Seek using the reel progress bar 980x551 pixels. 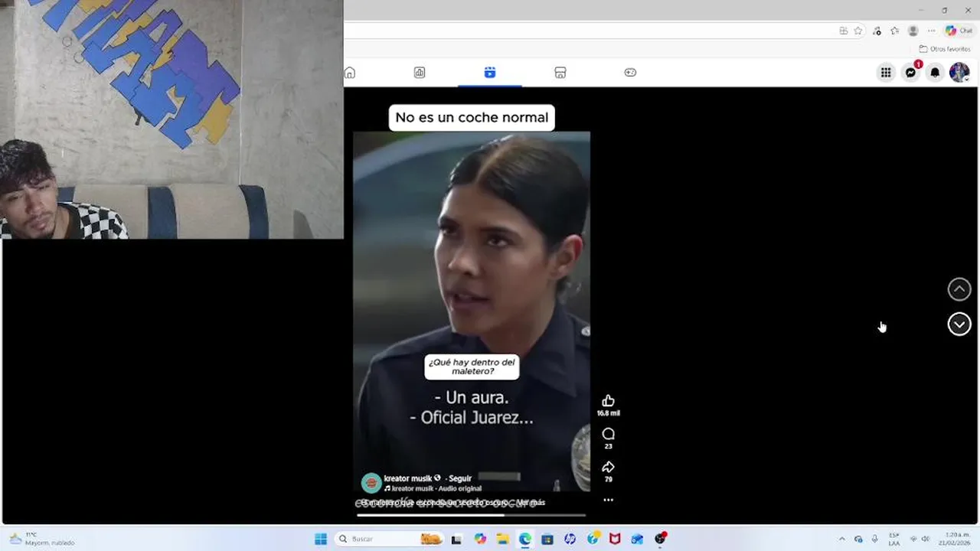tap(471, 515)
